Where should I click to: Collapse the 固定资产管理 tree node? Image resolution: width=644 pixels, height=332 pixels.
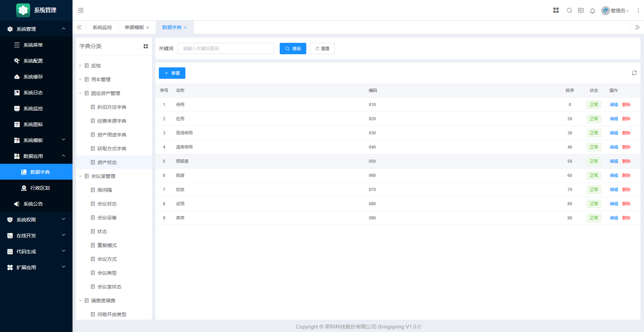tap(80, 93)
